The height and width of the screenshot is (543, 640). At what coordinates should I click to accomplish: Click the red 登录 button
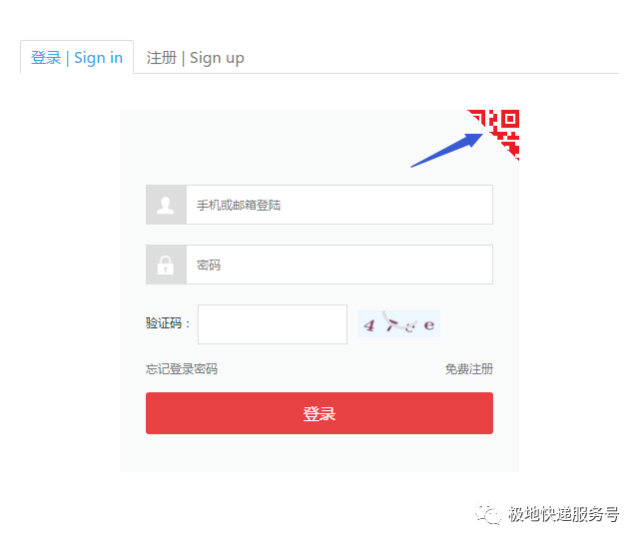(319, 413)
